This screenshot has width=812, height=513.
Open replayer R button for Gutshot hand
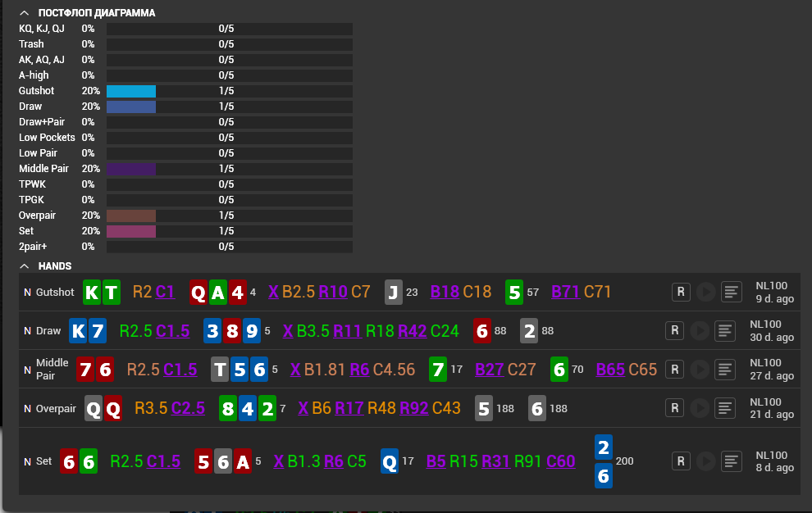pos(681,292)
